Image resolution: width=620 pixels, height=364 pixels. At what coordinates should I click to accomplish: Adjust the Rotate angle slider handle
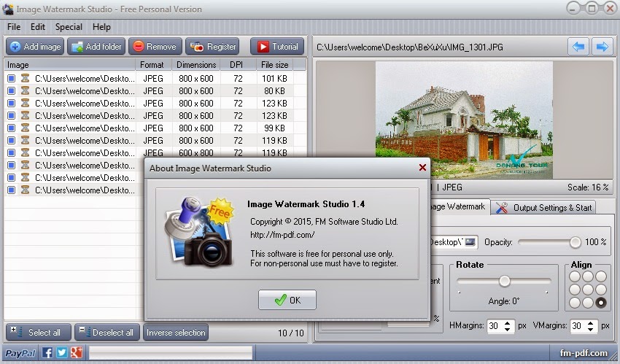[x=504, y=281]
